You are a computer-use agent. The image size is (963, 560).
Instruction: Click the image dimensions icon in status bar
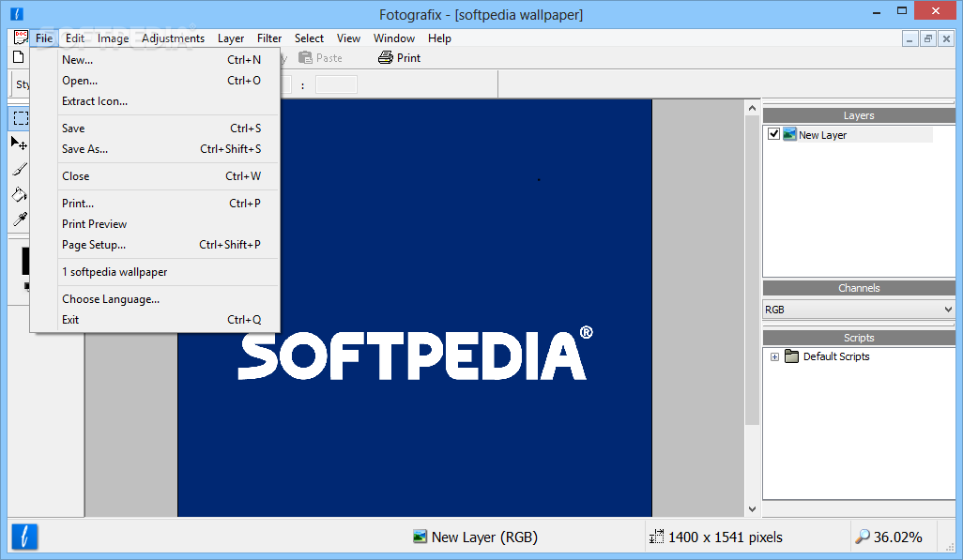656,537
